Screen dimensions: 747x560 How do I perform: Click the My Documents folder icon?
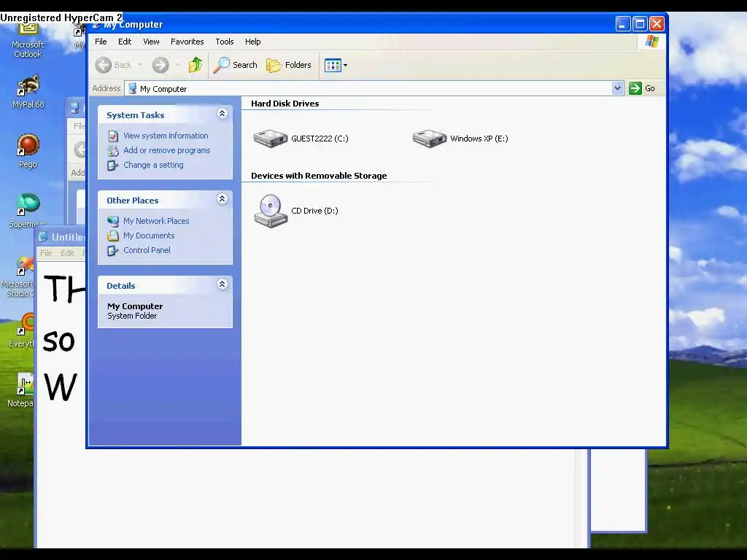113,236
